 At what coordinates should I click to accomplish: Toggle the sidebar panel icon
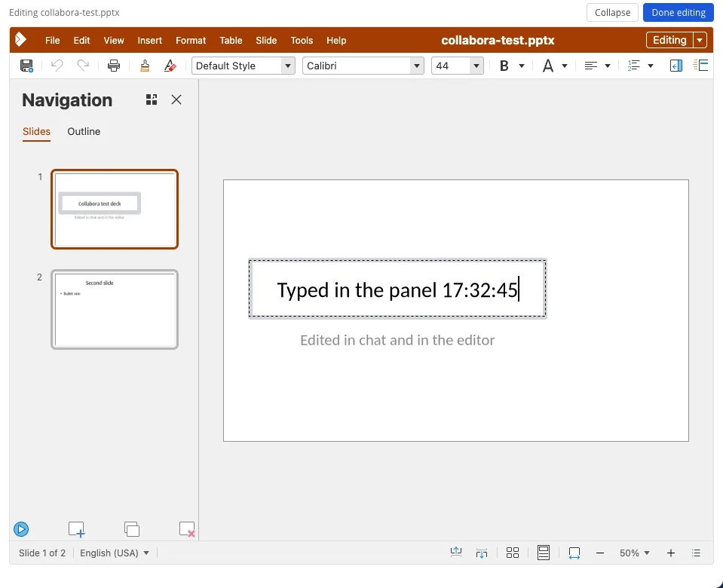pos(676,66)
